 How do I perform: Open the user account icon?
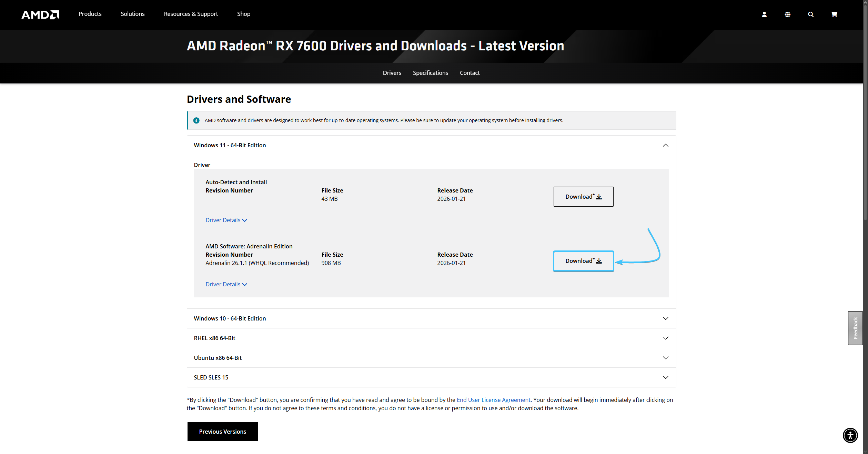tap(764, 14)
